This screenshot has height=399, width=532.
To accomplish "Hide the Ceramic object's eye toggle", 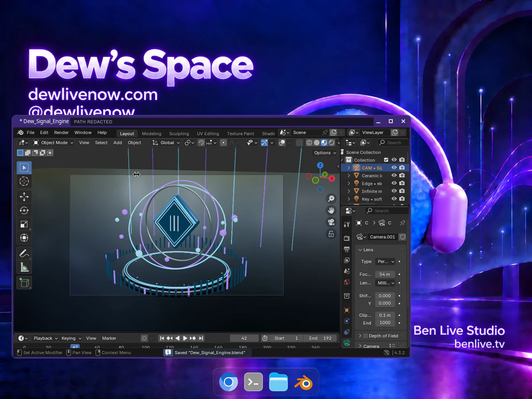I will pos(394,175).
